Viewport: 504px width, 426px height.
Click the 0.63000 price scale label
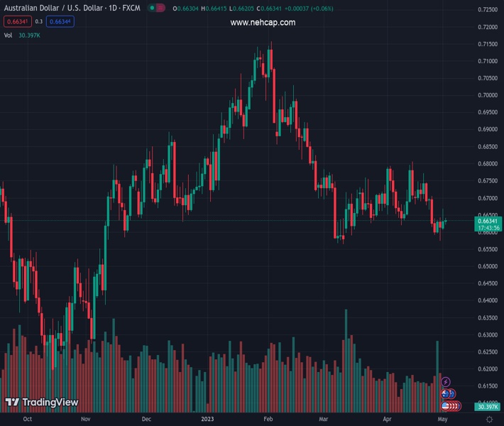click(x=488, y=334)
